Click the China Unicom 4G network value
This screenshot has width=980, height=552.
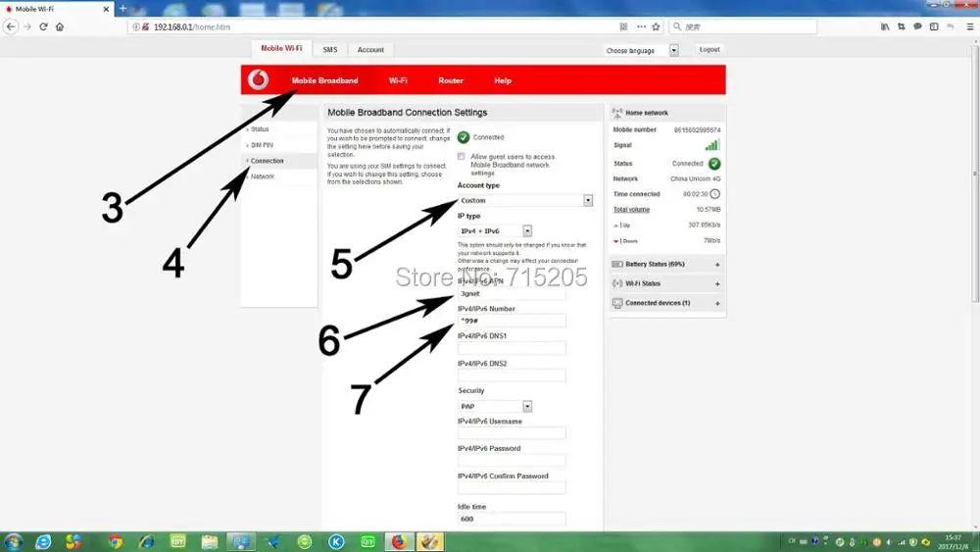(x=695, y=178)
